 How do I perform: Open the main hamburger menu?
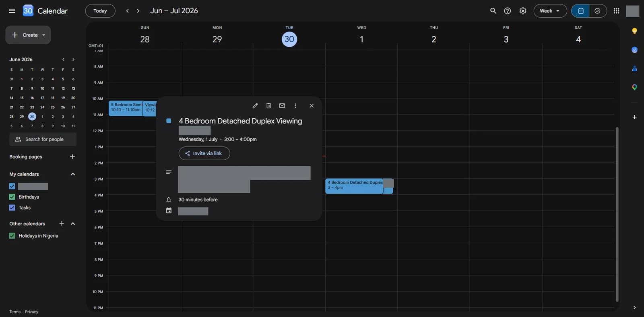pos(12,11)
